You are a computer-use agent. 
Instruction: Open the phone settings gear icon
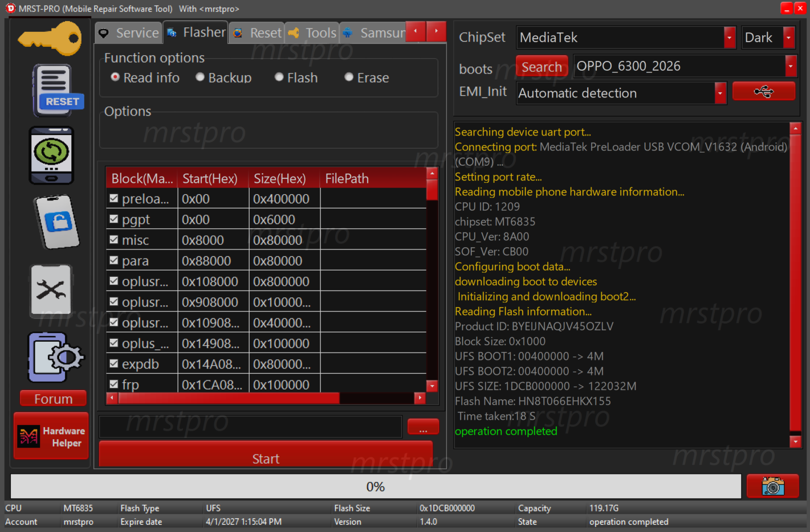pyautogui.click(x=55, y=358)
